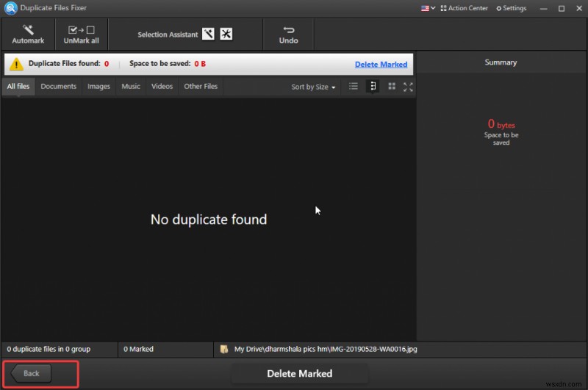Open Selection Assistant wand tool
This screenshot has height=390, width=588.
tap(208, 35)
